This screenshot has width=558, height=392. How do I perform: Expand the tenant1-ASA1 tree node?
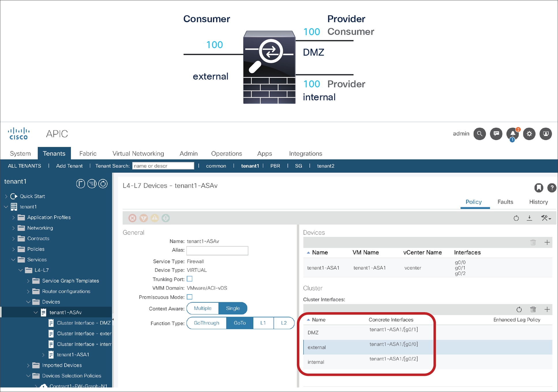43,355
